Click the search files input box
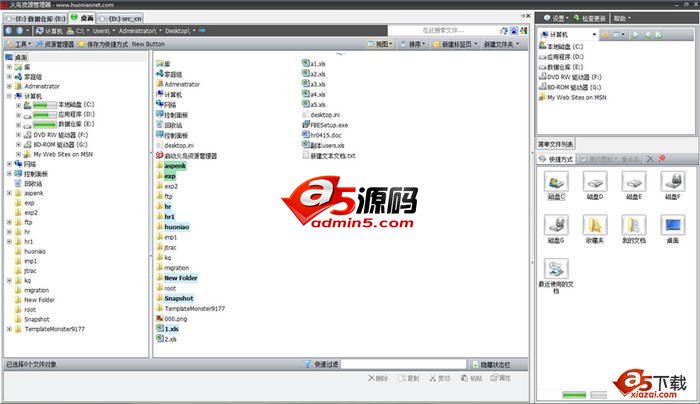 click(443, 30)
